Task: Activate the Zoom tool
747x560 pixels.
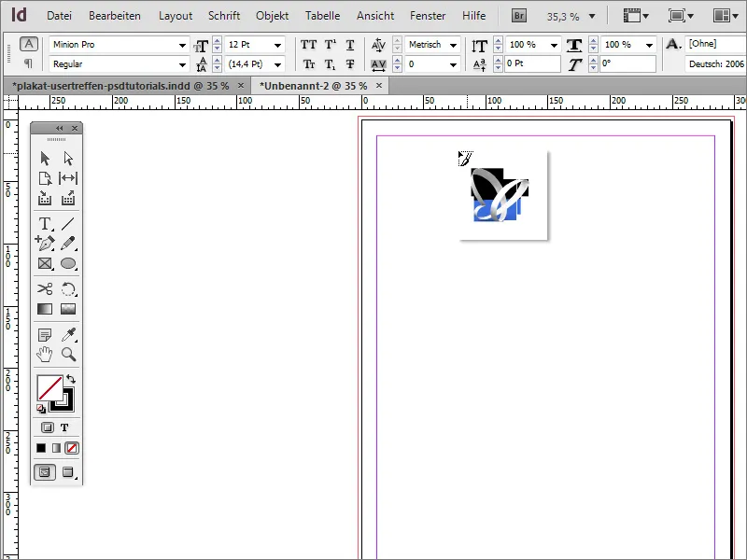Action: tap(68, 355)
